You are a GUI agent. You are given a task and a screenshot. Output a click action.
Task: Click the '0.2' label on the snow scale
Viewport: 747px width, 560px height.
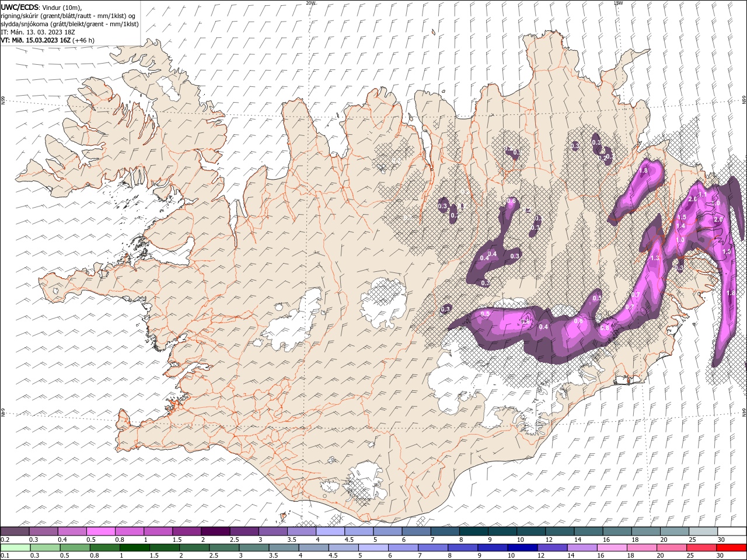click(x=5, y=540)
